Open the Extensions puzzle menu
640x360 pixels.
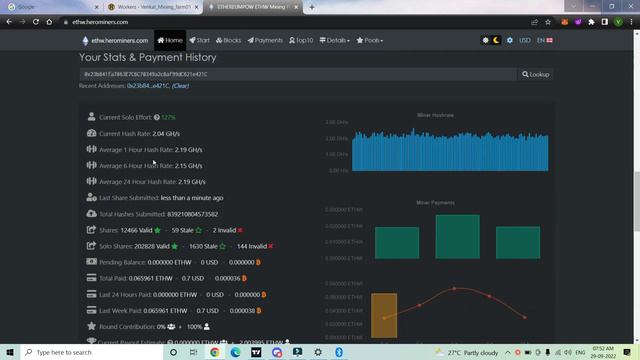tap(591, 22)
